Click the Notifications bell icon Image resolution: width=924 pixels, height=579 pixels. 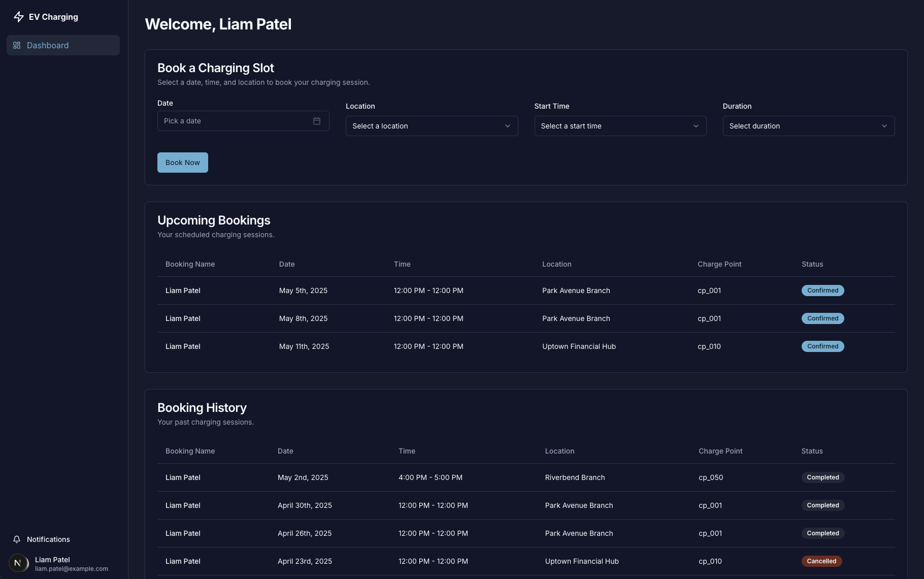pos(17,539)
